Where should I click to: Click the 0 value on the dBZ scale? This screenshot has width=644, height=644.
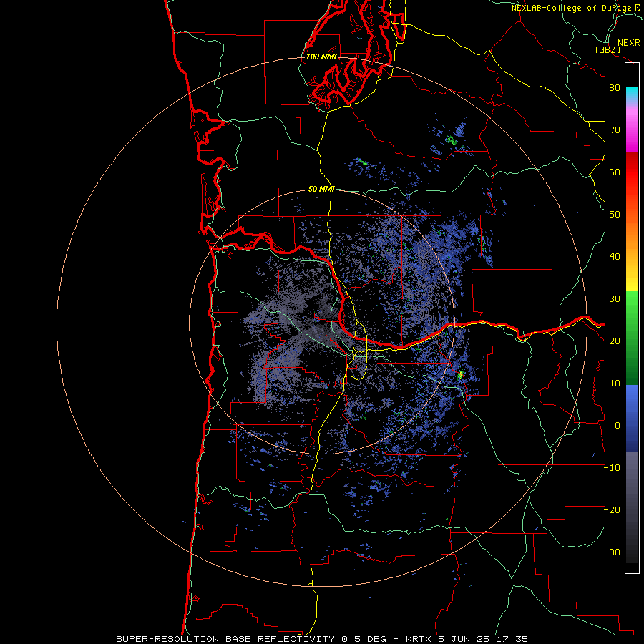pyautogui.click(x=618, y=426)
